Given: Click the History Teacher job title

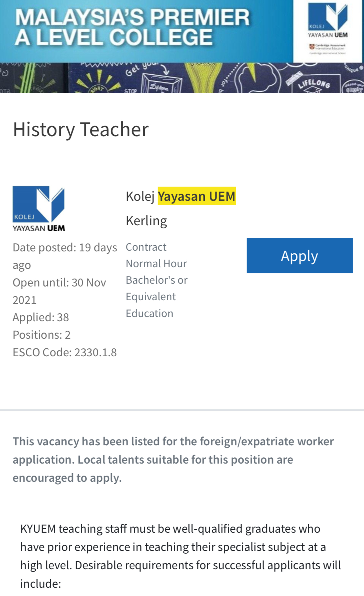Looking at the screenshot, I should pyautogui.click(x=81, y=130).
